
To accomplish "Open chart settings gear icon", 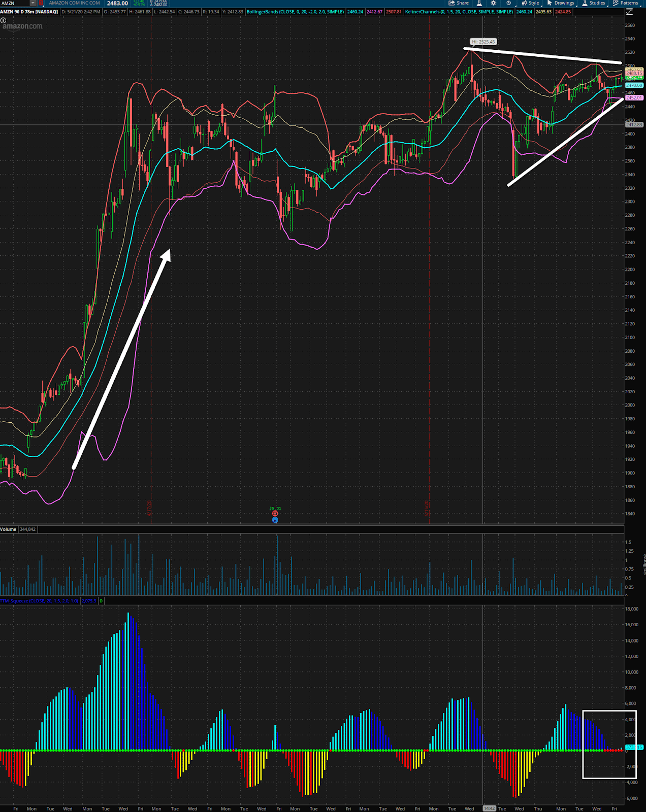I will point(494,3).
